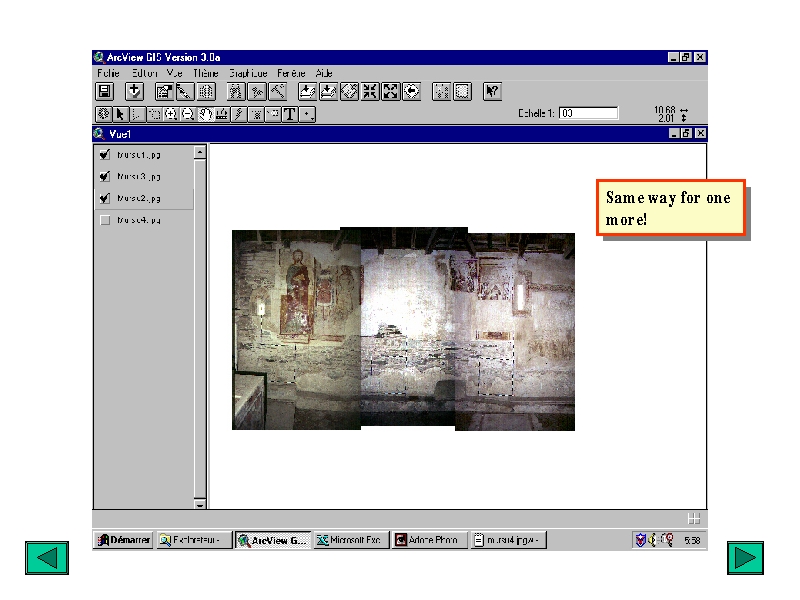Open the Graphique menu
This screenshot has height=600, width=800.
(248, 73)
